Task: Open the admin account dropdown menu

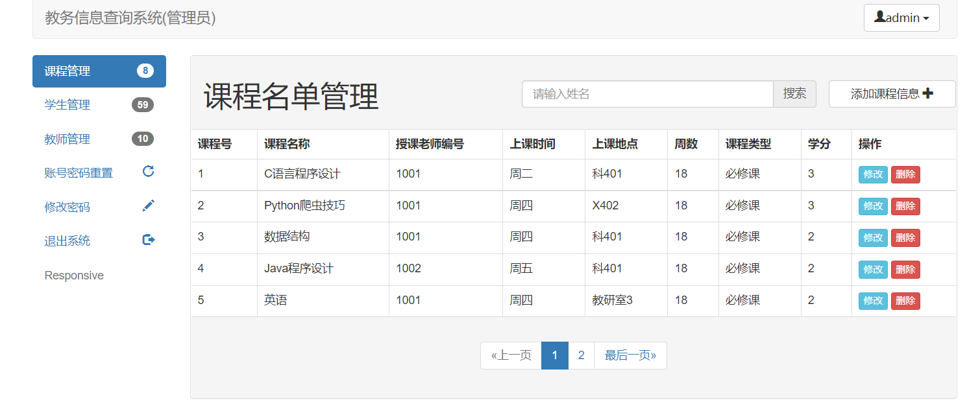Action: 901,18
